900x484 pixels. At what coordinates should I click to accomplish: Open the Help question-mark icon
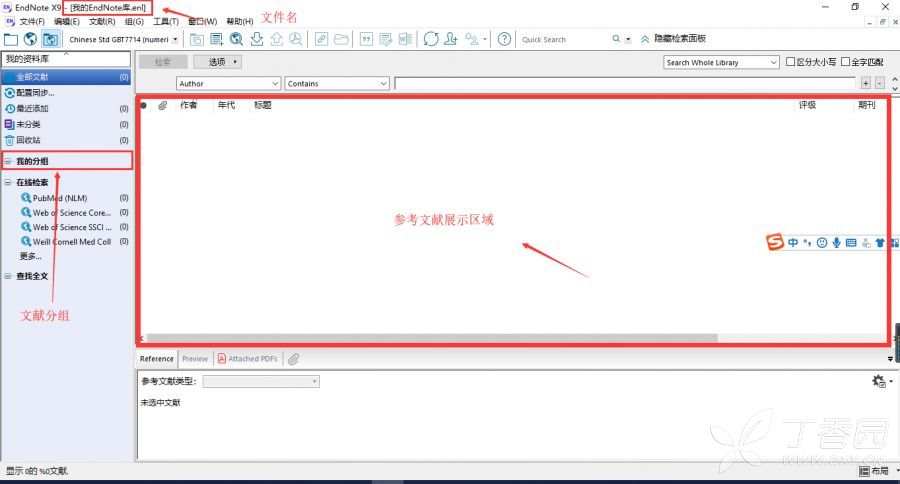click(x=504, y=39)
